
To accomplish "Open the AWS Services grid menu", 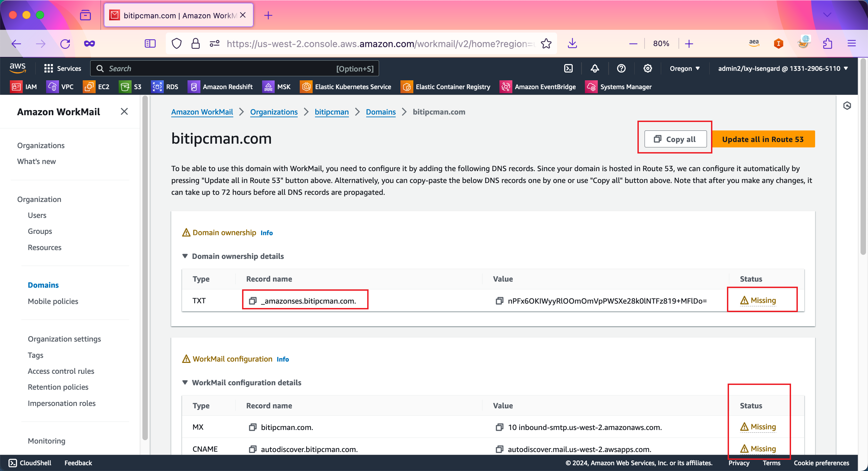I will 63,68.
